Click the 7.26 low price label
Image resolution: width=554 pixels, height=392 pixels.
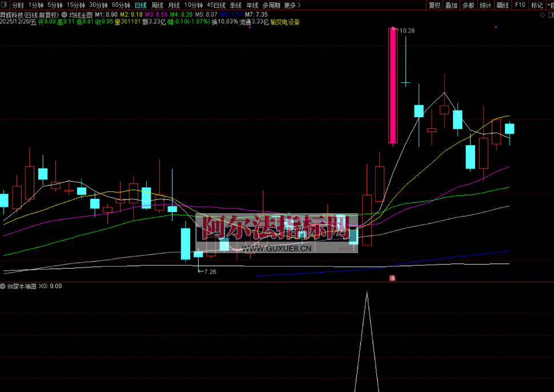(x=209, y=272)
